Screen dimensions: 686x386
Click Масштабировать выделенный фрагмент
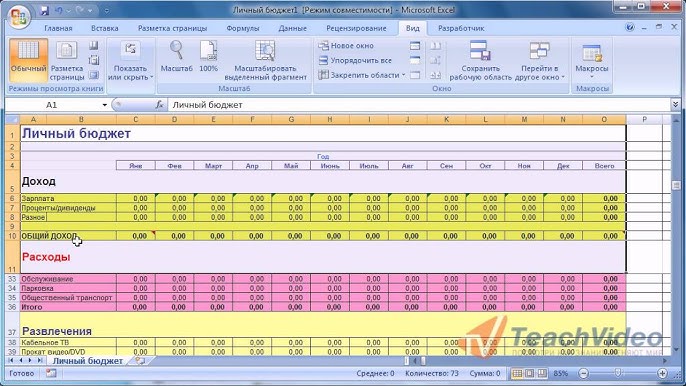(x=266, y=60)
